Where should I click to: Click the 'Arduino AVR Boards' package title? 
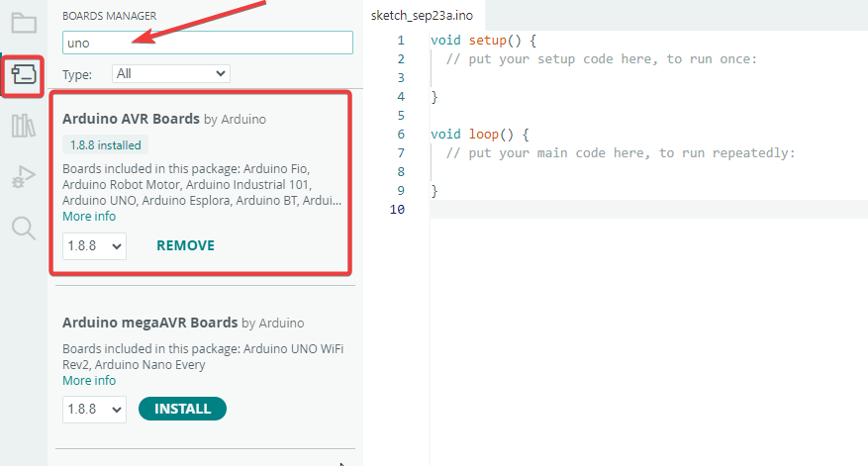pyautogui.click(x=131, y=119)
